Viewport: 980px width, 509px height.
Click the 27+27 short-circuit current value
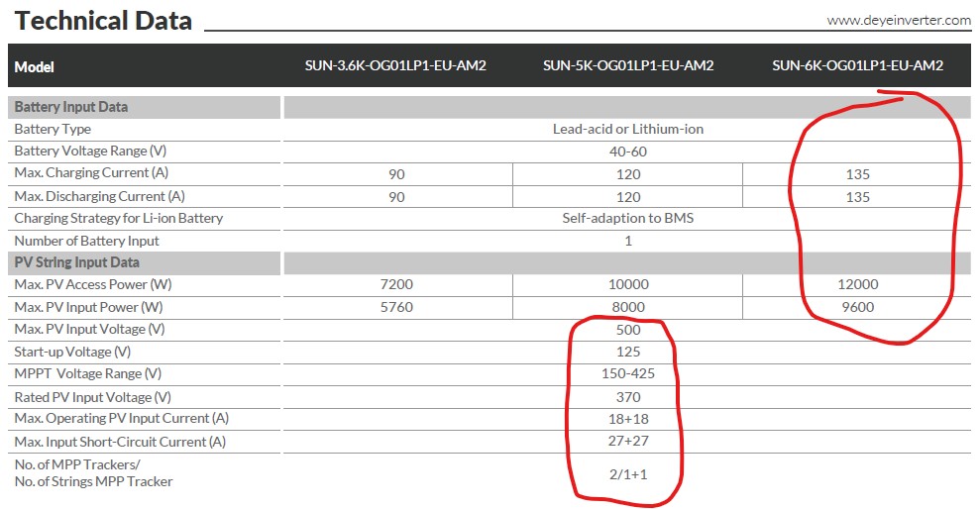point(628,441)
